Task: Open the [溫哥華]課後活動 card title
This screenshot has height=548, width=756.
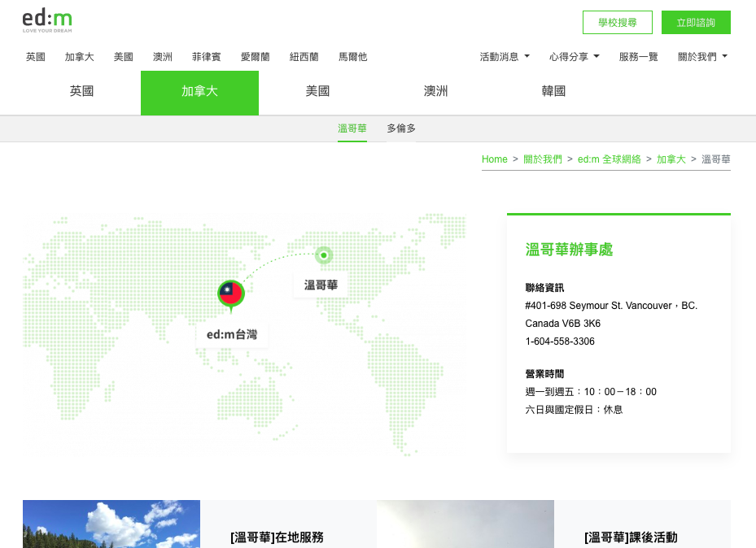Action: pos(631,537)
